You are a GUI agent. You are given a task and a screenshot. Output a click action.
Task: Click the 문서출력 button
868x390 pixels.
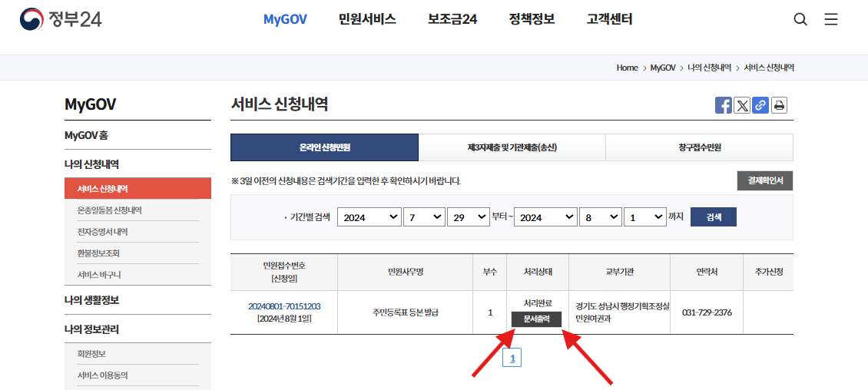pos(536,319)
